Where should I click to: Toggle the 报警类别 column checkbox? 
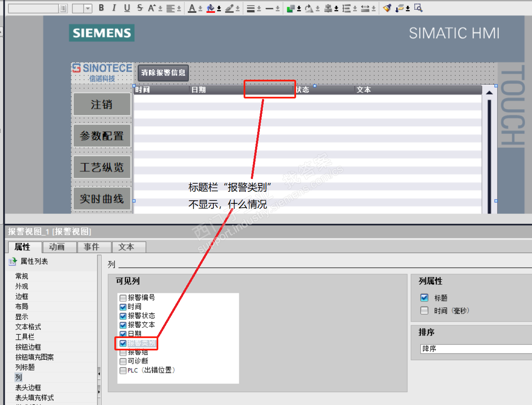[123, 343]
